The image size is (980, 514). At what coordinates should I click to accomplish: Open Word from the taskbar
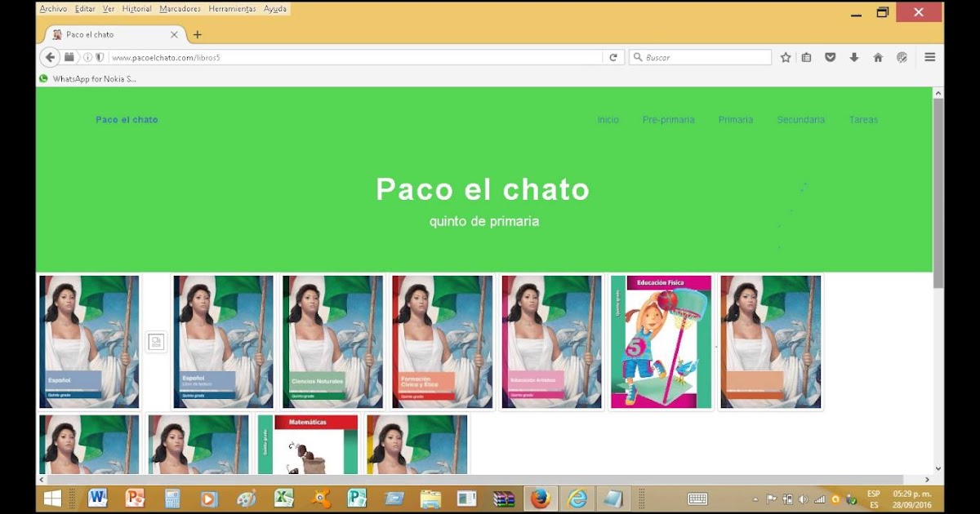click(98, 498)
